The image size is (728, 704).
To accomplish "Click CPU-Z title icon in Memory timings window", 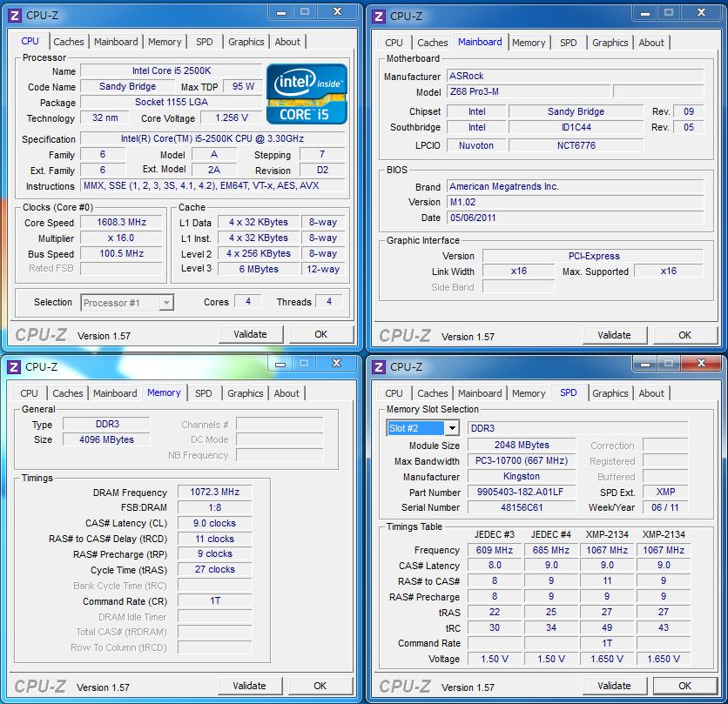I will click(14, 366).
